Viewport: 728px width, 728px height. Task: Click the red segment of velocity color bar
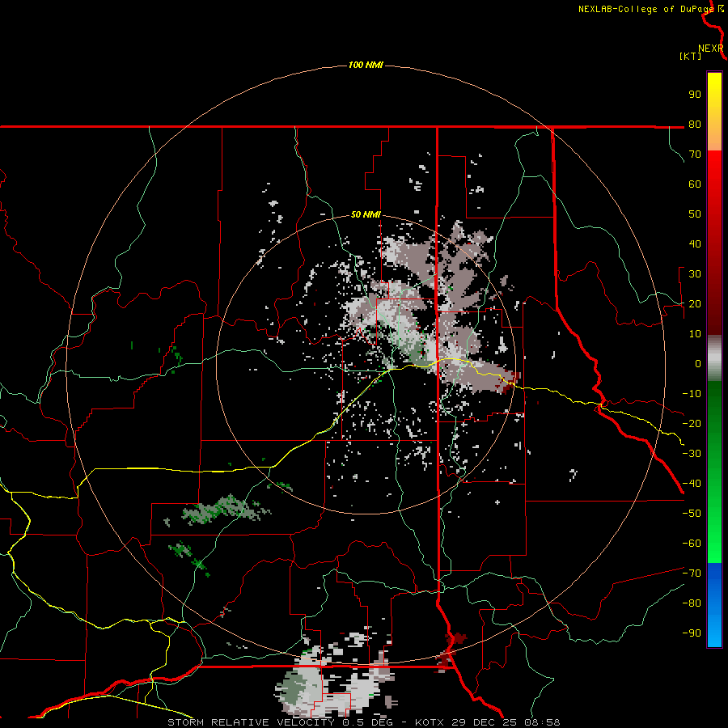[714, 243]
